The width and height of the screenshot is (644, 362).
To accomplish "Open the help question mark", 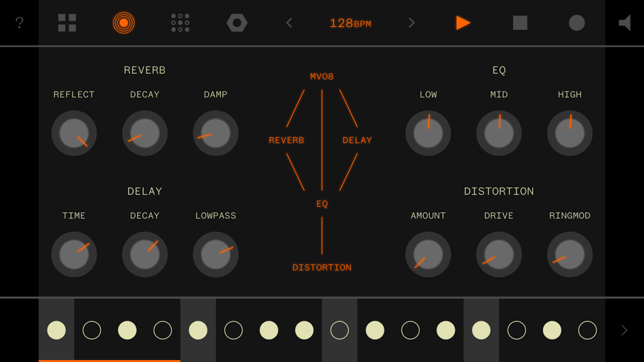I will coord(19,22).
